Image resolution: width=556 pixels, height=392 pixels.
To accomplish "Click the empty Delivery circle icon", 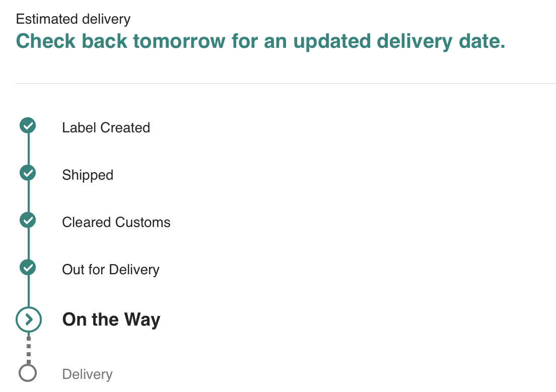I will click(x=28, y=373).
